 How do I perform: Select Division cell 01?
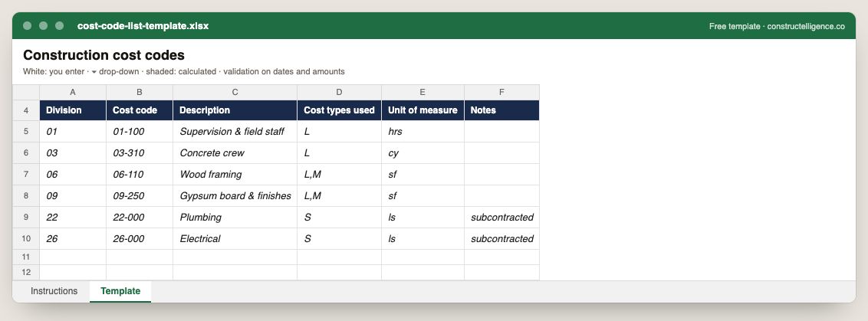73,132
